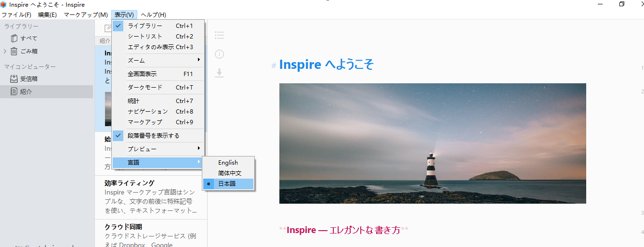Viewport: 644px width, 247px height.
Task: Choose エディタのみ表示 menu entry
Action: point(158,47)
